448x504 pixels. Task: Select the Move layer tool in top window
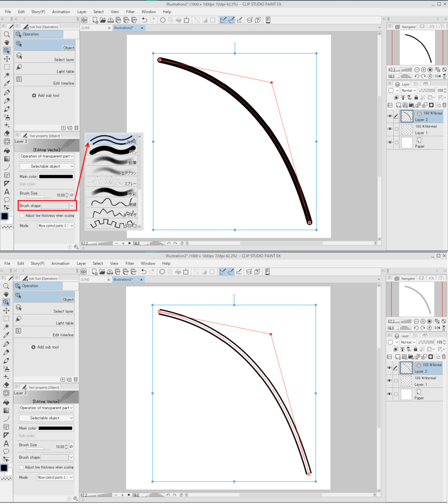click(x=7, y=59)
